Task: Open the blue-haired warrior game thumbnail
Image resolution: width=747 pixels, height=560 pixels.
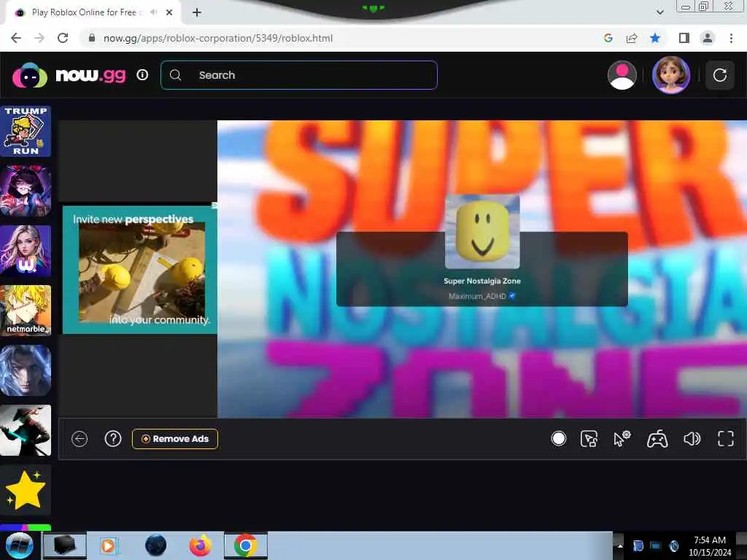Action: click(x=26, y=370)
